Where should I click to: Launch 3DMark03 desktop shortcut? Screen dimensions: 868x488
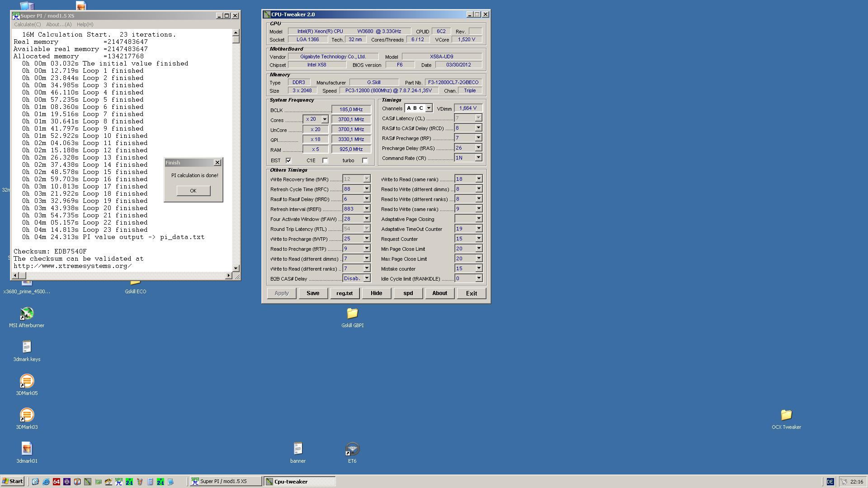(x=27, y=419)
